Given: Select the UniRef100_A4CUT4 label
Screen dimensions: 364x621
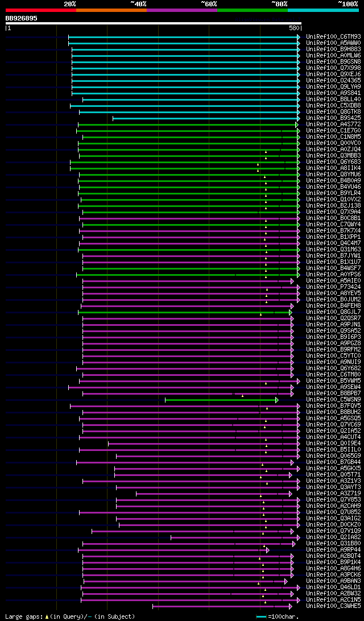Looking at the screenshot, I should pyautogui.click(x=333, y=438).
